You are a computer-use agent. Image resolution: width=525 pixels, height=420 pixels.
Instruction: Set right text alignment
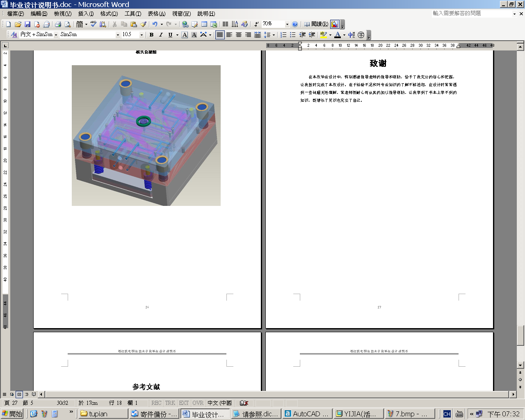click(248, 35)
